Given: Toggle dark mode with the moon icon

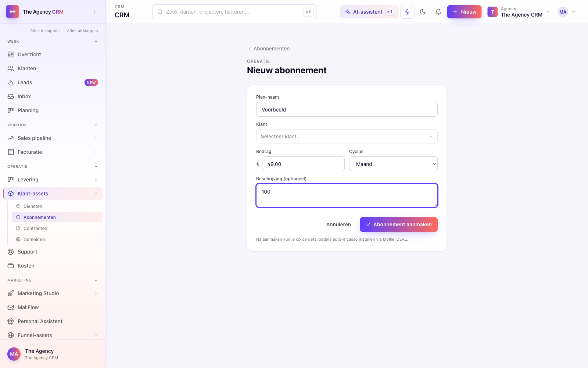Looking at the screenshot, I should pyautogui.click(x=423, y=12).
